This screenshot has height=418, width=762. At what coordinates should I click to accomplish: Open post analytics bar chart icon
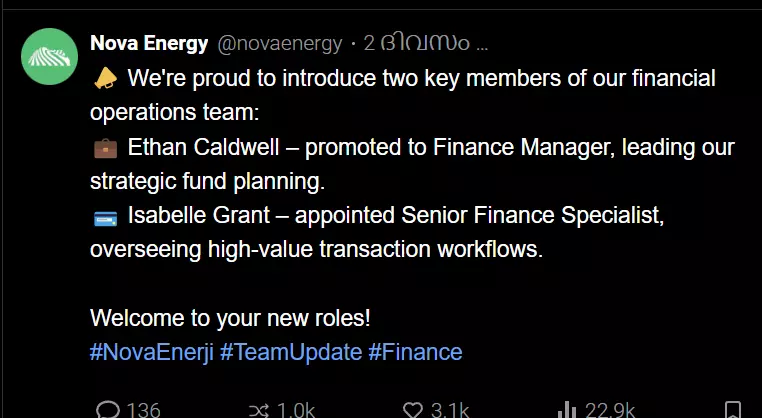click(568, 410)
